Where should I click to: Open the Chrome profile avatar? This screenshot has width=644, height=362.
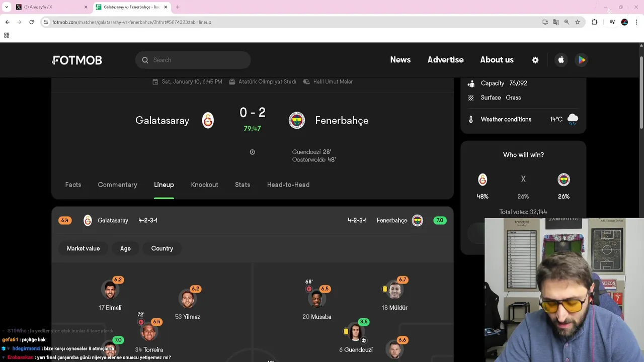(624, 22)
